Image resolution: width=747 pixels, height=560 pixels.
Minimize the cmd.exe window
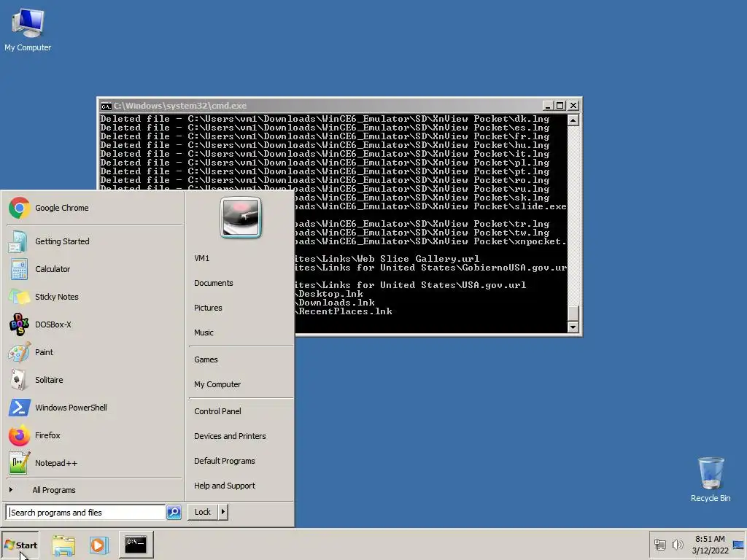click(x=549, y=106)
